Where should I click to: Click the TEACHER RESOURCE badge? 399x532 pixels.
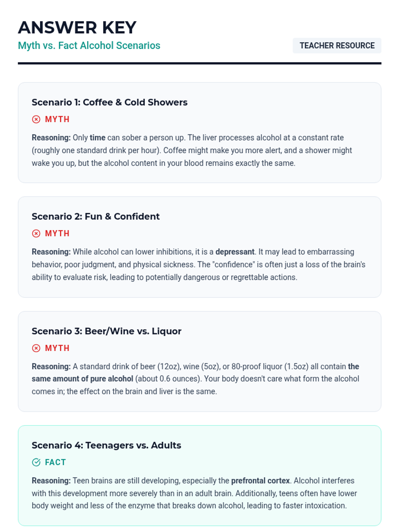[337, 46]
